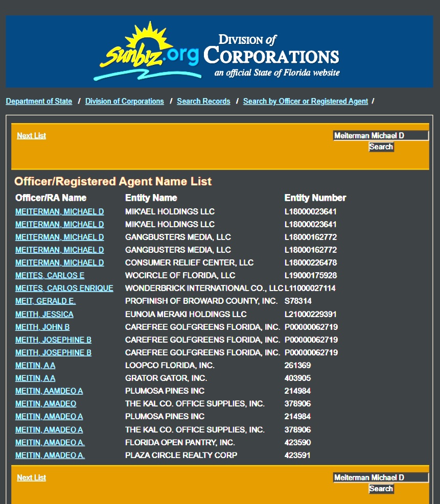Click the Officer/RA Name column header
This screenshot has width=440, height=504.
pyautogui.click(x=51, y=198)
